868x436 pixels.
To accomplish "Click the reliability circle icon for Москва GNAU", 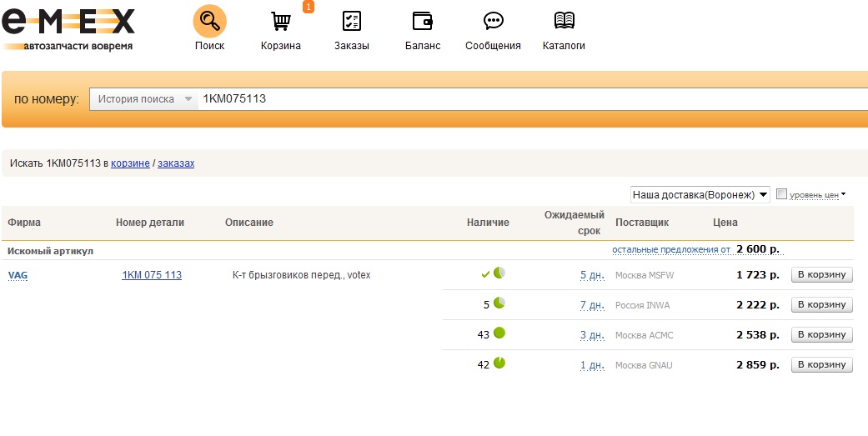I will click(x=499, y=363).
